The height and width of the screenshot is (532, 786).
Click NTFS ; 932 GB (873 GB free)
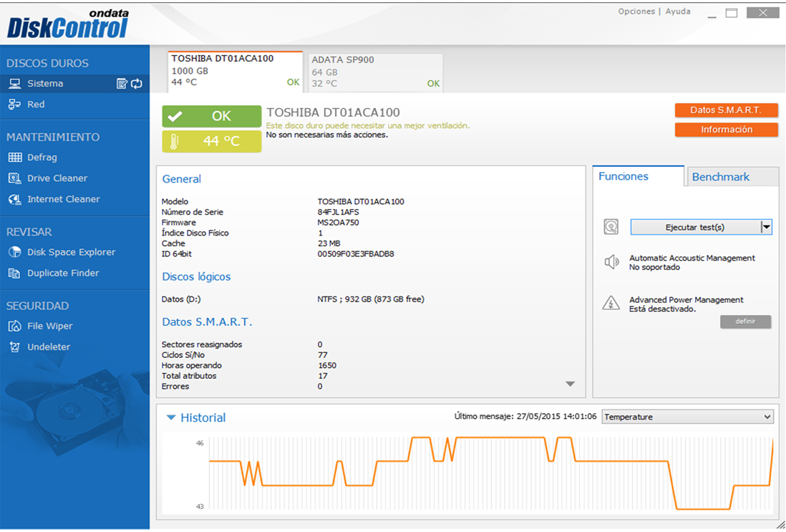[x=370, y=299]
